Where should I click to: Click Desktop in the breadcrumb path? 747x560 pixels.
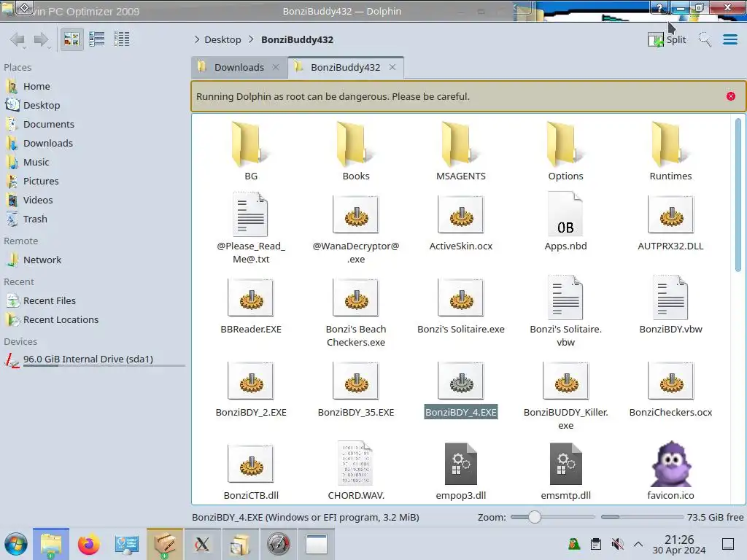pos(222,40)
